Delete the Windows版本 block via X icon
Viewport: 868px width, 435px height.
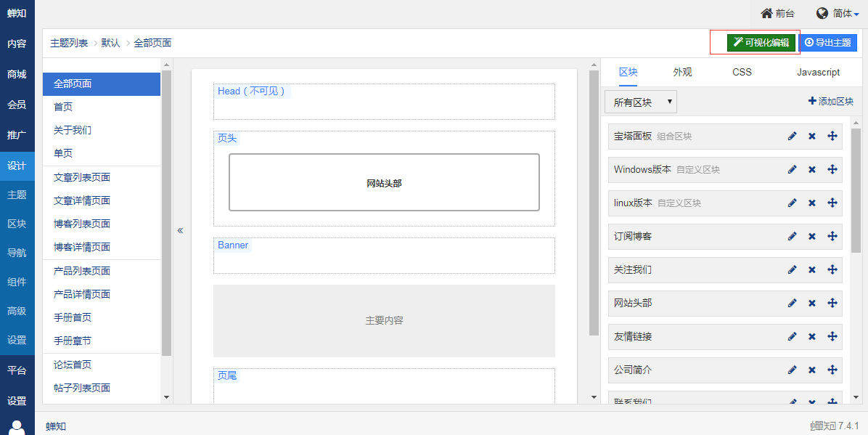click(x=812, y=170)
